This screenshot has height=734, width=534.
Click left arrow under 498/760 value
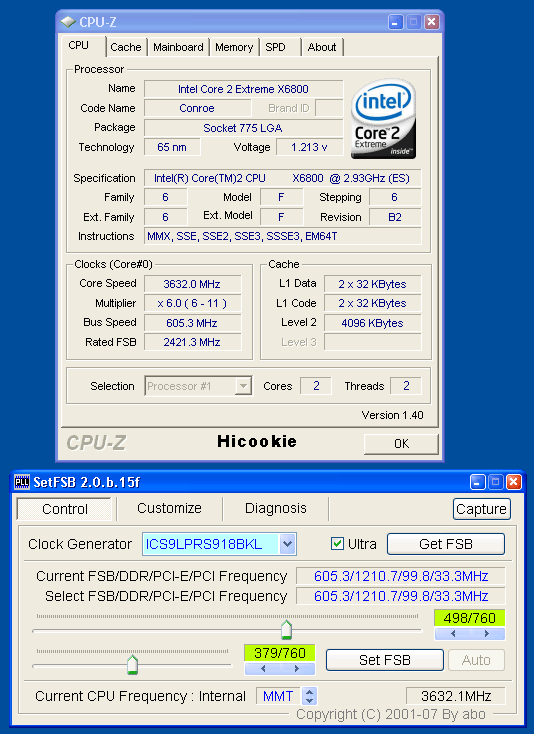click(x=453, y=634)
